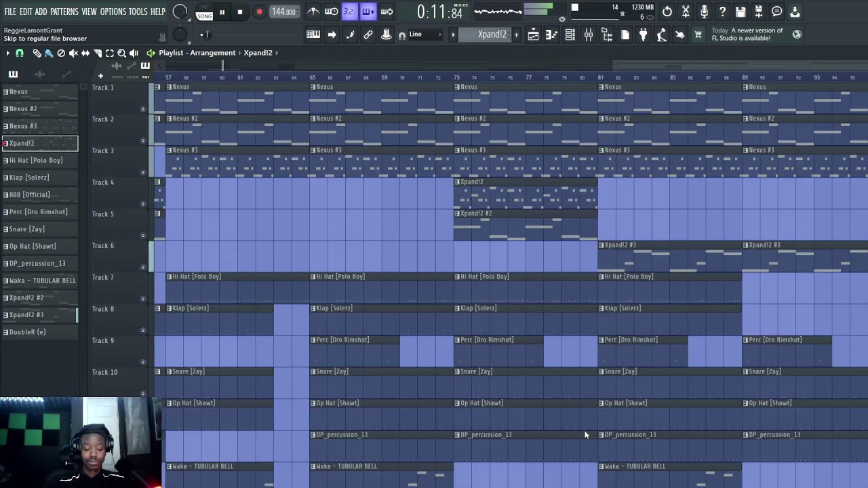Open the Playlist view icon
This screenshot has width=868, height=488.
click(x=533, y=35)
